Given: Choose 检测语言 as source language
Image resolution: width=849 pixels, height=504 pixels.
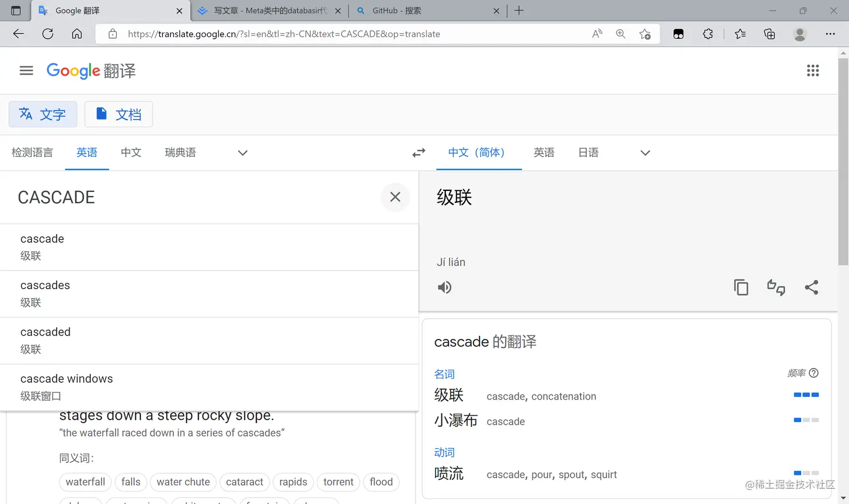Looking at the screenshot, I should pos(33,153).
